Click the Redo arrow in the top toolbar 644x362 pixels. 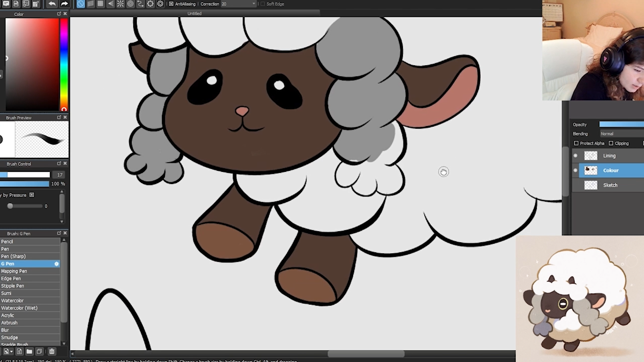point(64,4)
